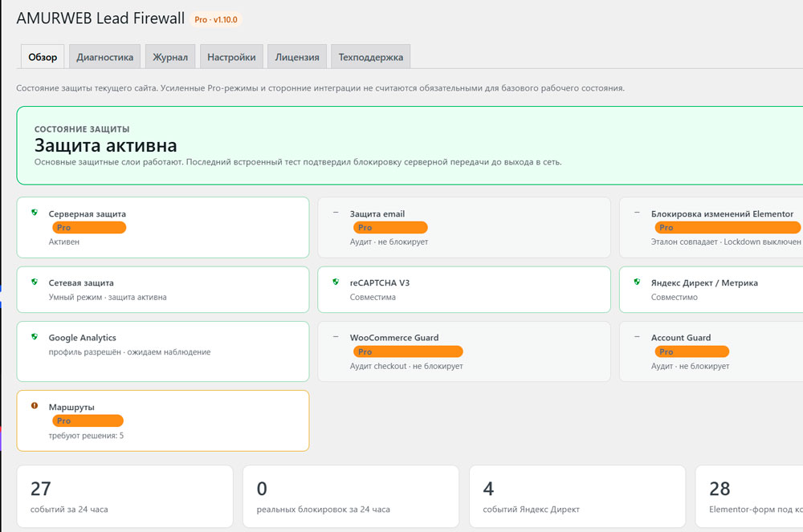The image size is (803, 532).
Task: Switch to the Техподдержка tab
Action: tap(371, 57)
